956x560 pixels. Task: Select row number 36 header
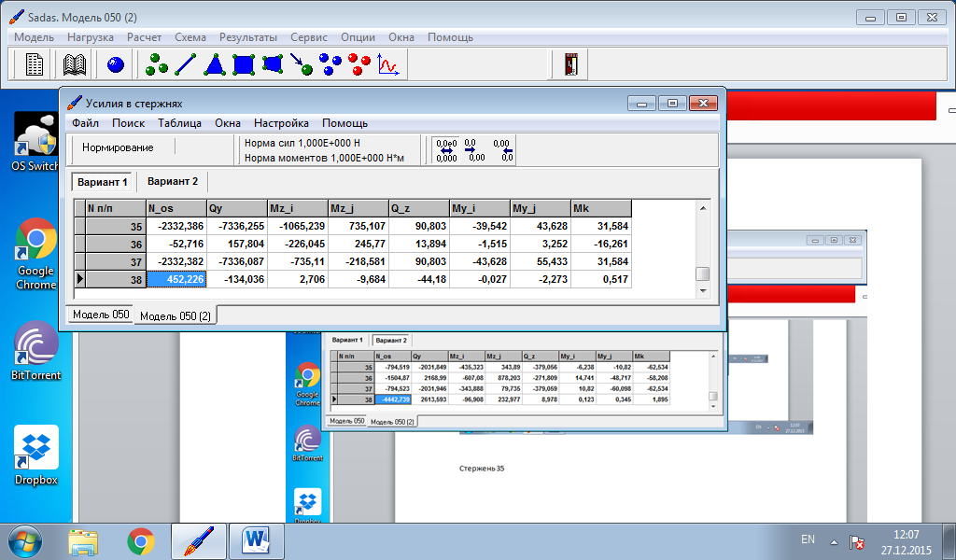click(115, 244)
